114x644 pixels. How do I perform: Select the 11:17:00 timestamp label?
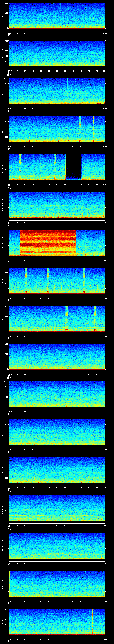(x=9, y=147)
